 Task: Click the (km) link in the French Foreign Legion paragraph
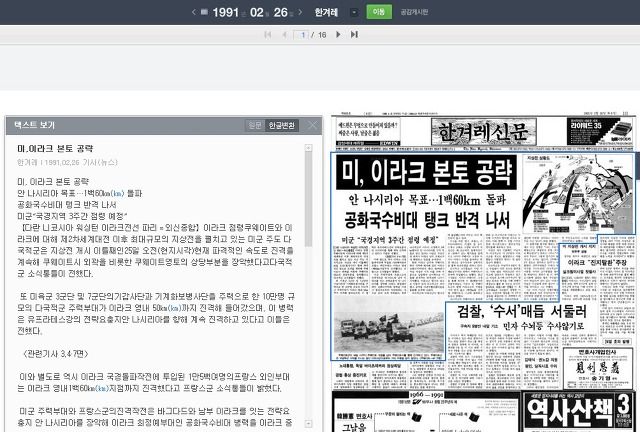click(x=100, y=387)
